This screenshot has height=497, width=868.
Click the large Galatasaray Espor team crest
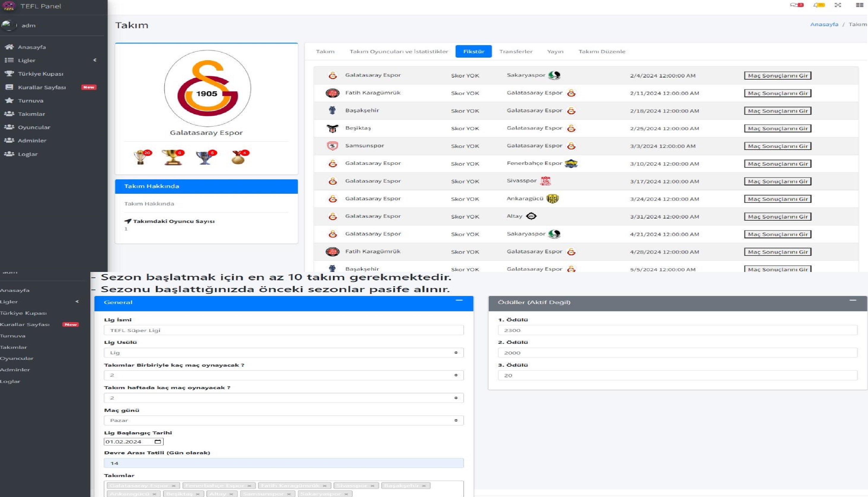tap(207, 88)
